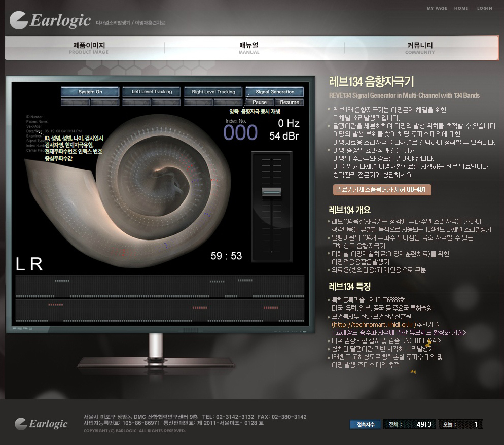Click the System On button
The image size is (504, 445).
pos(90,92)
